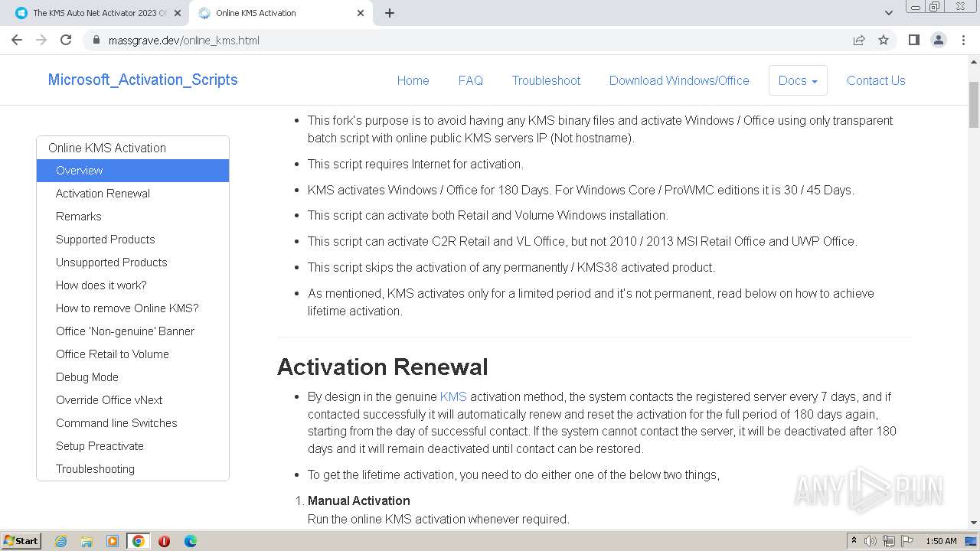The width and height of the screenshot is (980, 551).
Task: Open the Chrome profile avatar
Action: coord(939,40)
